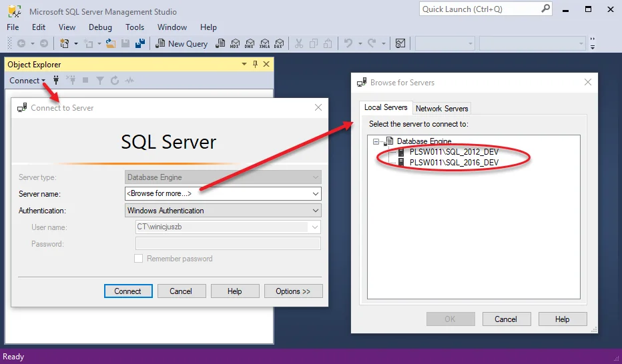Open the User name dropdown arrow
The image size is (622, 364).
315,227
